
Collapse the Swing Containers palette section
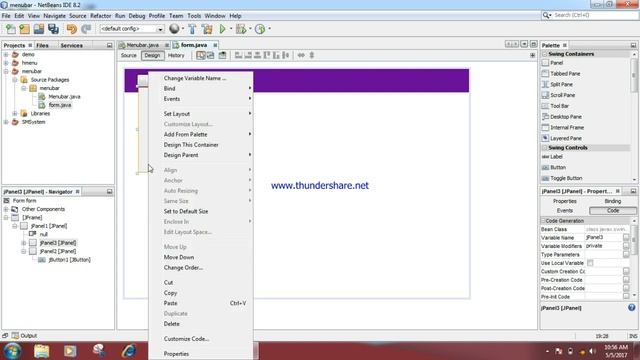coord(544,54)
